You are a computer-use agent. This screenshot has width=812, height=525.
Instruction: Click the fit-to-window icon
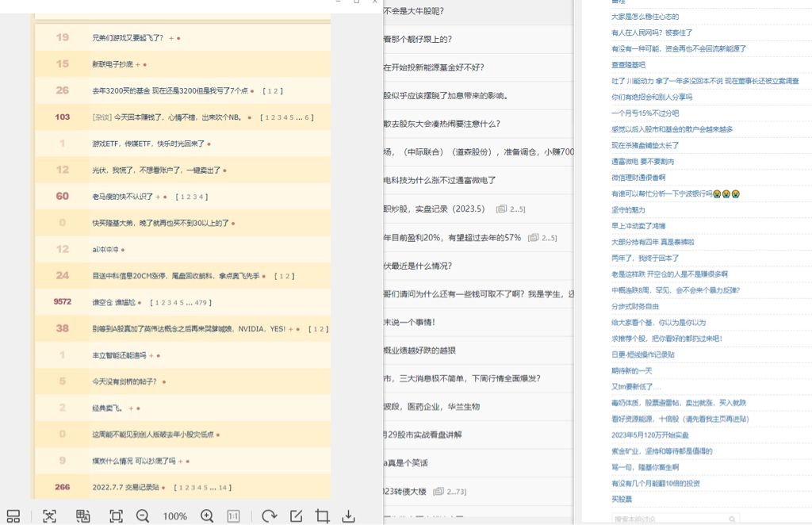pos(116,516)
